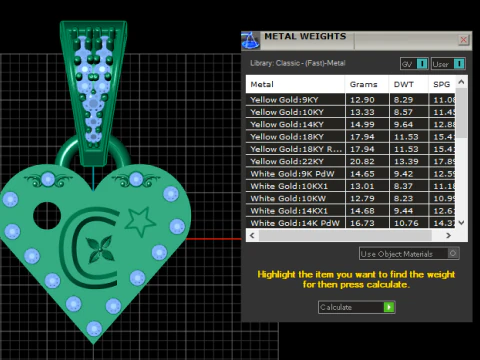
Task: Click the 14.99 grams value
Action: pyautogui.click(x=362, y=124)
